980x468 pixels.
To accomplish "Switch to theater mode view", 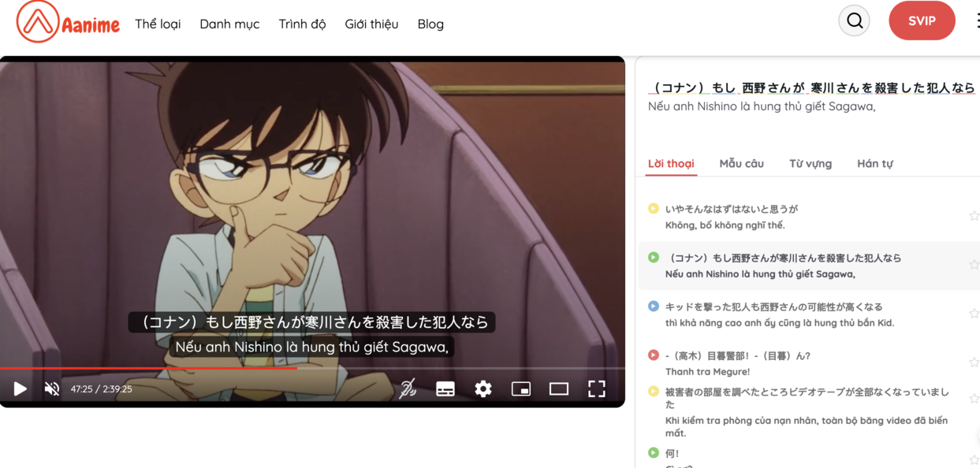I will coord(559,388).
